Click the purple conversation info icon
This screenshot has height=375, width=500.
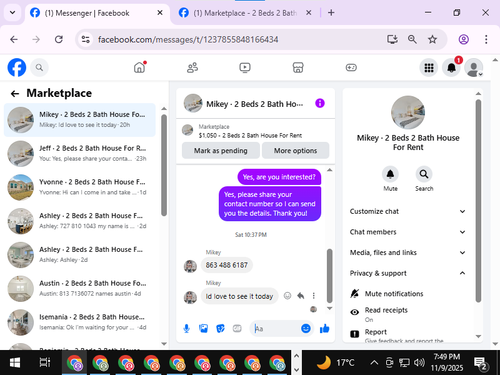320,103
